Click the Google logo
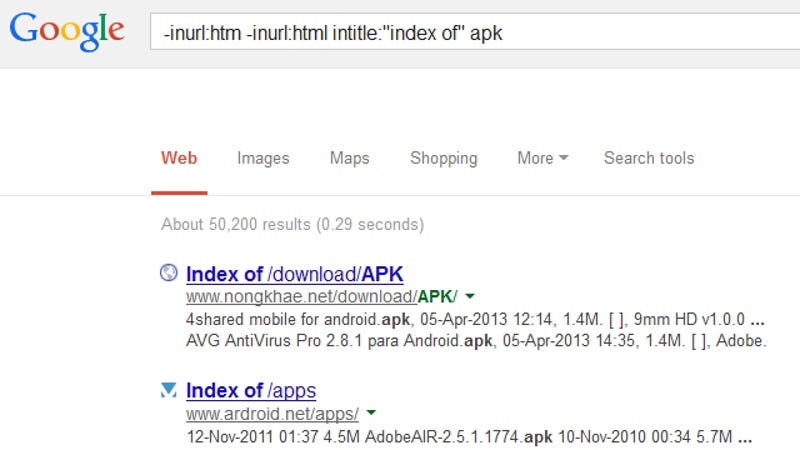 pyautogui.click(x=67, y=31)
